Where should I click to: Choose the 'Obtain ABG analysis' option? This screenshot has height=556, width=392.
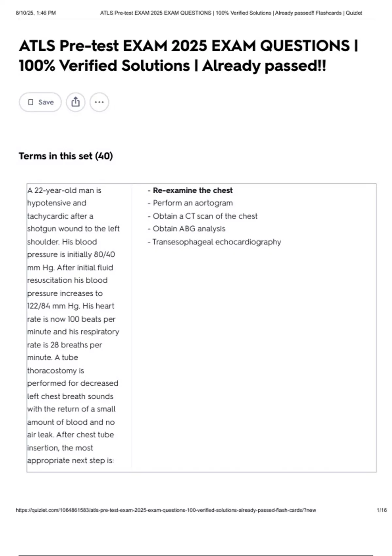point(189,229)
